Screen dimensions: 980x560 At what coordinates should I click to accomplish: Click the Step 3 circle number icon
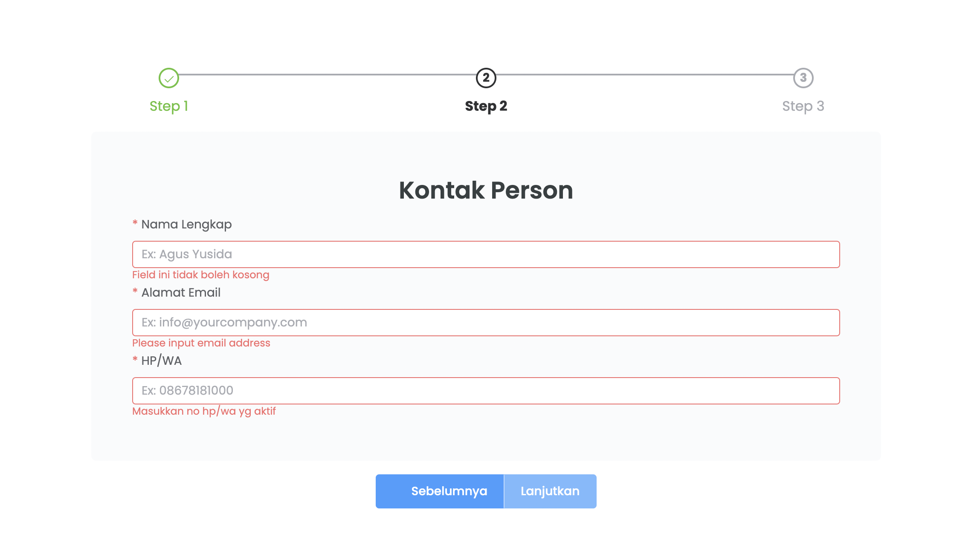click(803, 78)
